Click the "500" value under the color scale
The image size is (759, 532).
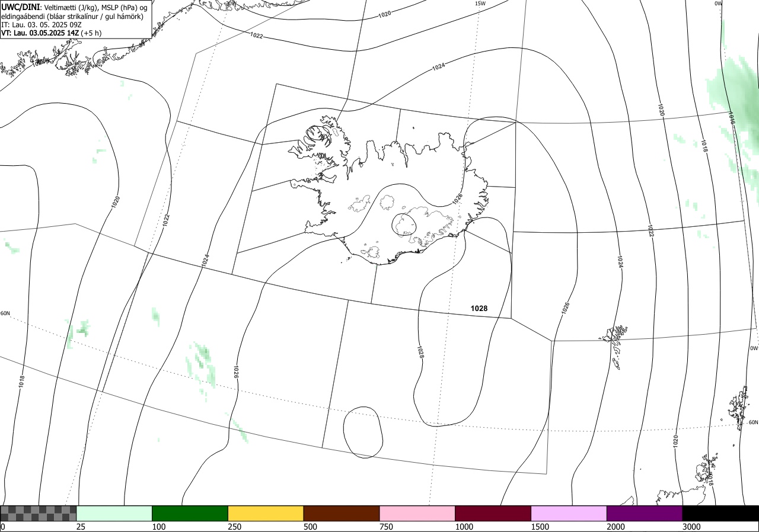click(311, 527)
